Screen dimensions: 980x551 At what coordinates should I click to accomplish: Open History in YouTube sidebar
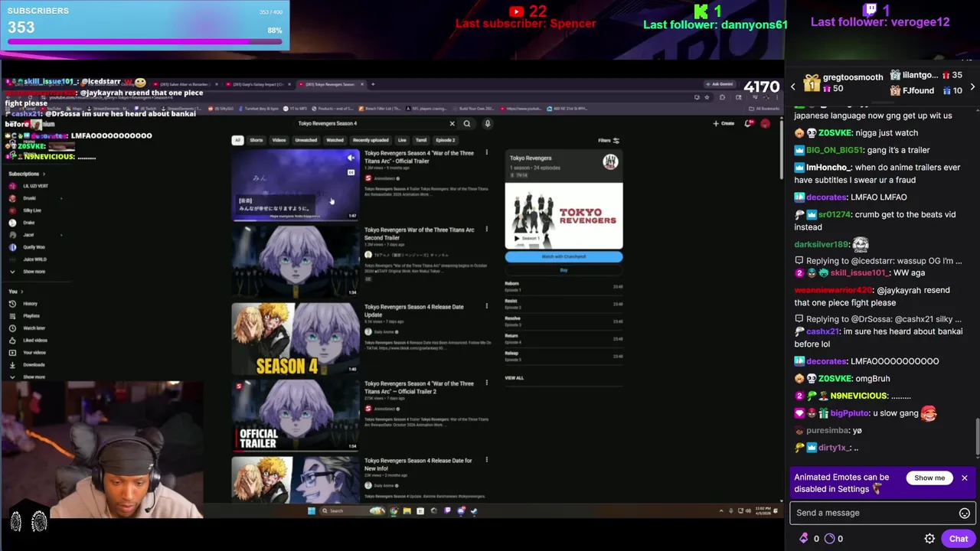[x=30, y=304]
